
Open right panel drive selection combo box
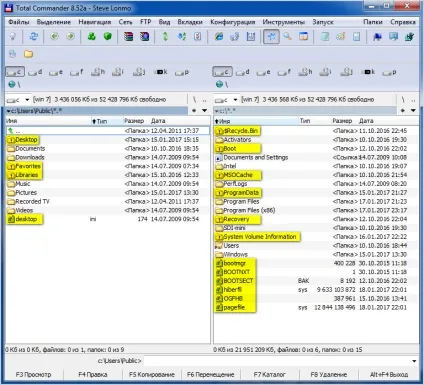tap(226, 99)
